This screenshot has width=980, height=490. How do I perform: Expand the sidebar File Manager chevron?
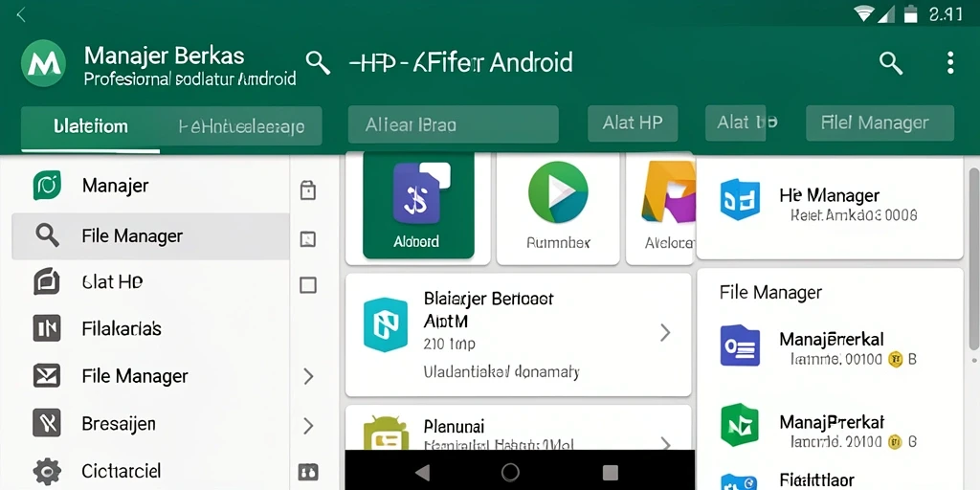307,375
